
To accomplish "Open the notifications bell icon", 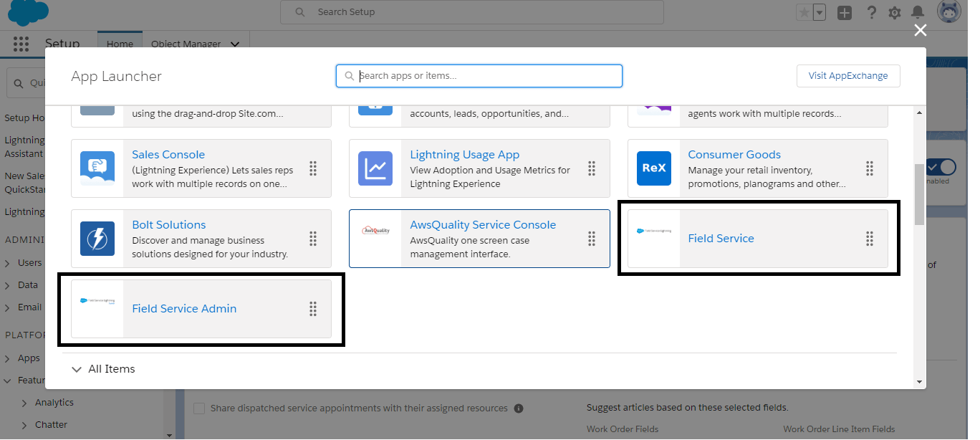I will (918, 12).
